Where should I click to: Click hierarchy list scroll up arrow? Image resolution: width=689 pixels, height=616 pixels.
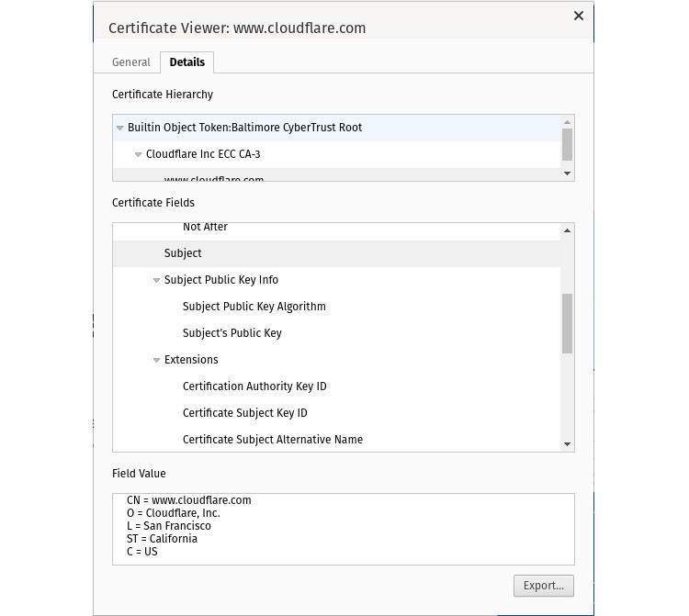pos(567,122)
